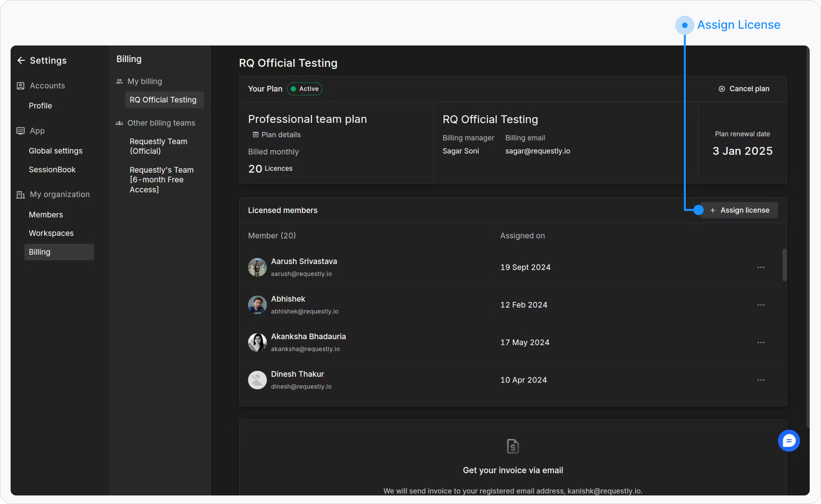The width and height of the screenshot is (821, 504).
Task: Open Members in the settings sidebar
Action: click(46, 215)
